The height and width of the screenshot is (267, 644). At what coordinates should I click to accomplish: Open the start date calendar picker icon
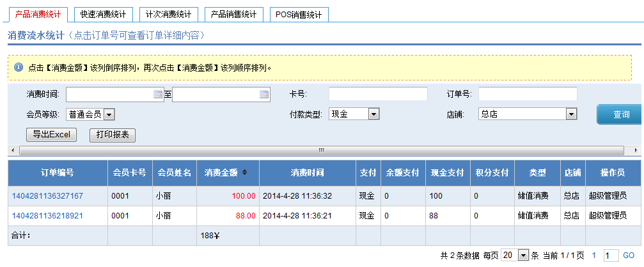tap(158, 95)
